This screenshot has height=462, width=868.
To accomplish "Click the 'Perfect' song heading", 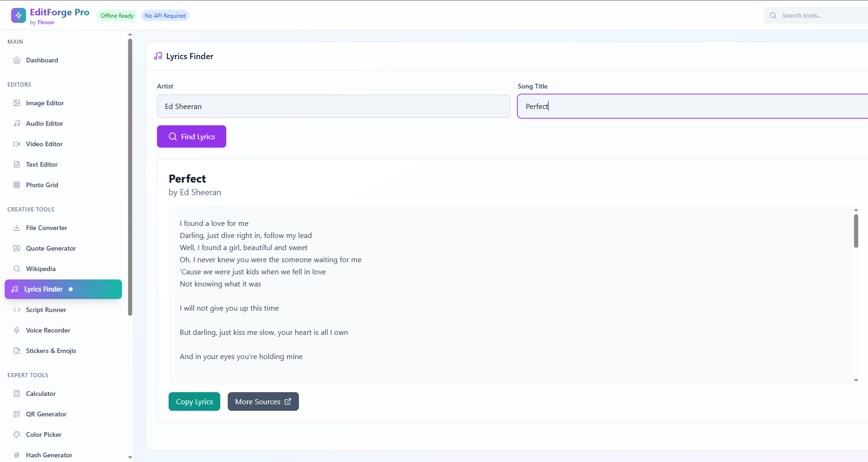I will [187, 179].
